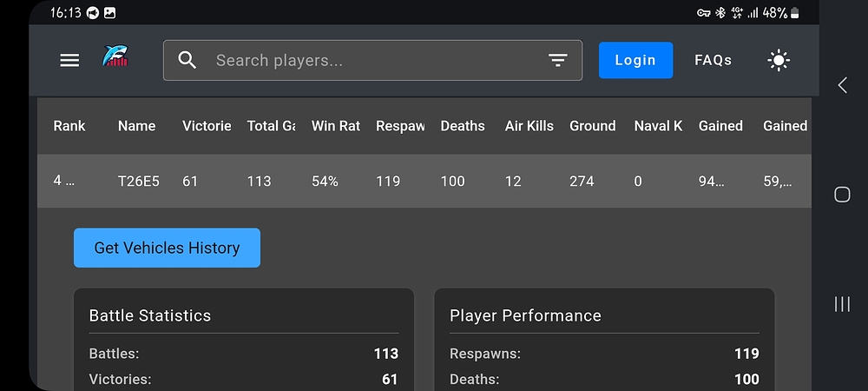Sort by Naval Kills column header

click(x=658, y=126)
